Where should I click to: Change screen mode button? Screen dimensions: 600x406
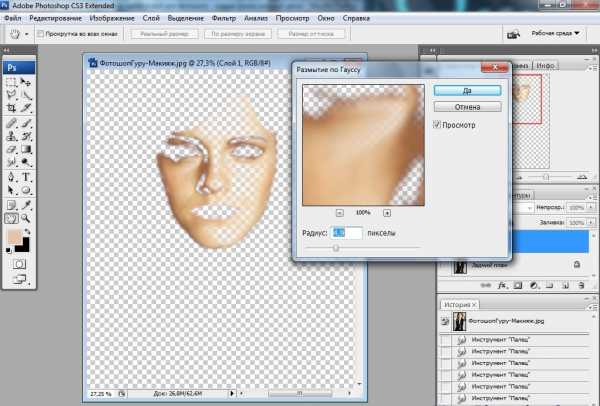coord(19,279)
